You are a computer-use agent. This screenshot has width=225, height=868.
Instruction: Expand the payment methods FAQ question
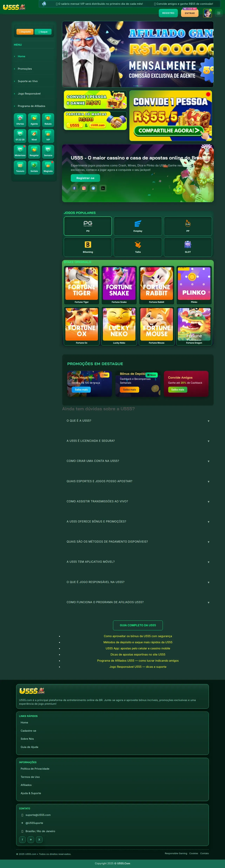coord(138,542)
